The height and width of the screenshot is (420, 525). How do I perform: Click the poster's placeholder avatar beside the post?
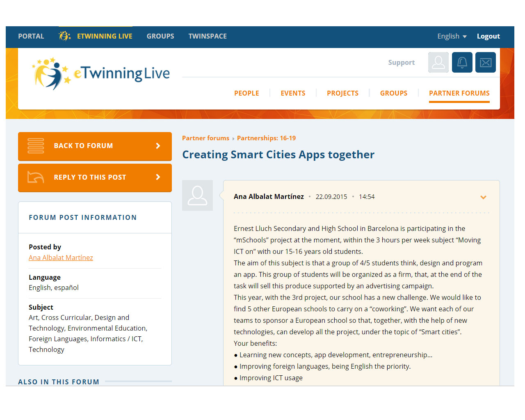[197, 195]
